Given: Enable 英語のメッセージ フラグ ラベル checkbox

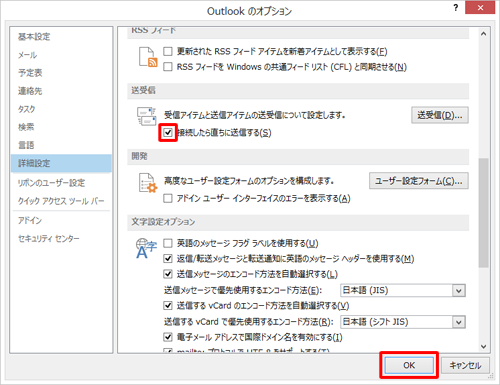Looking at the screenshot, I should point(168,243).
